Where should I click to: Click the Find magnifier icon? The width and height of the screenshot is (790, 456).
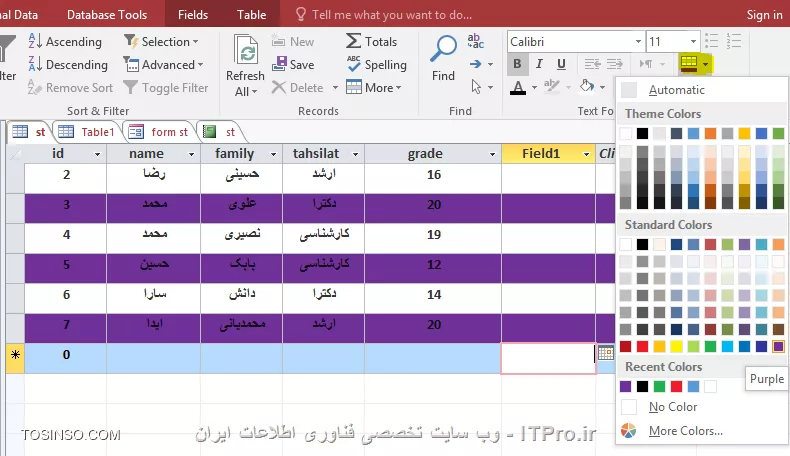point(443,49)
